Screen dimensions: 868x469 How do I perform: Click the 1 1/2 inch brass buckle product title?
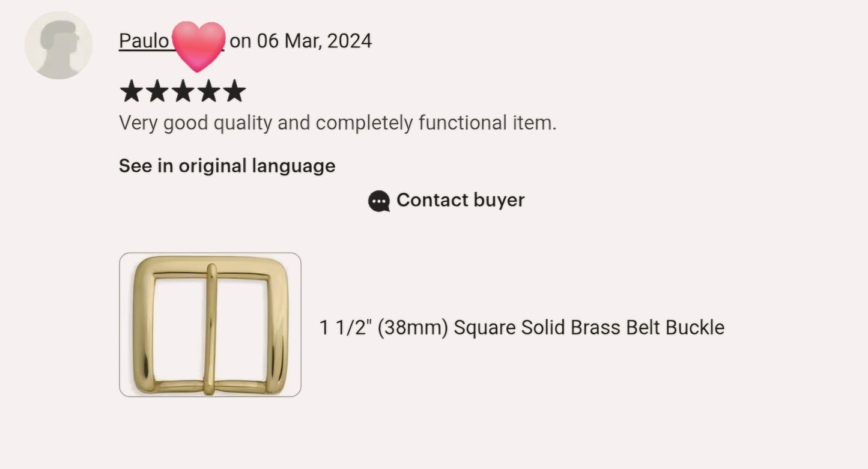[x=521, y=327]
